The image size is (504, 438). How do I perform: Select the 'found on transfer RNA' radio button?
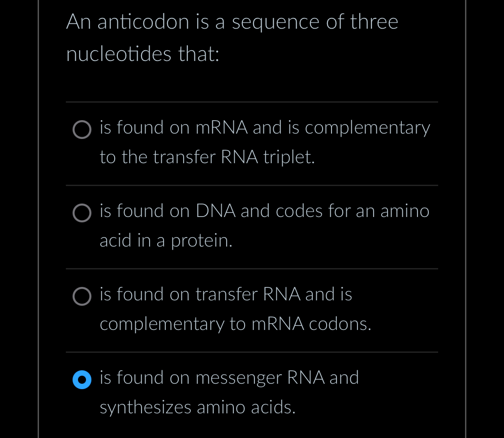pos(82,297)
